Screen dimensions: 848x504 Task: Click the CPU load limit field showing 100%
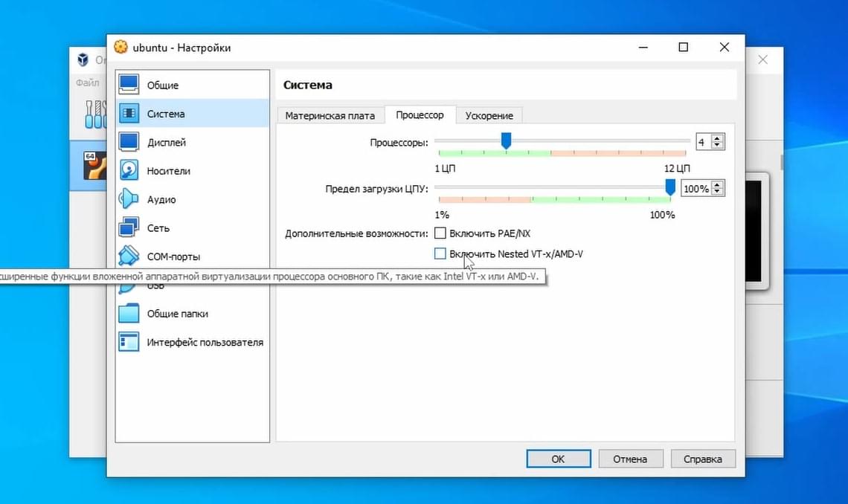pyautogui.click(x=696, y=189)
